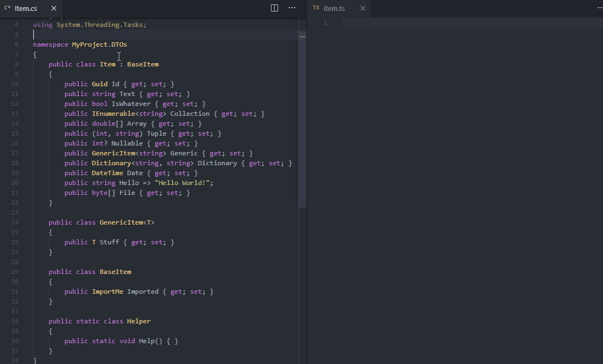This screenshot has height=364, width=603.
Task: Close the Item.cs tab
Action: click(x=53, y=8)
